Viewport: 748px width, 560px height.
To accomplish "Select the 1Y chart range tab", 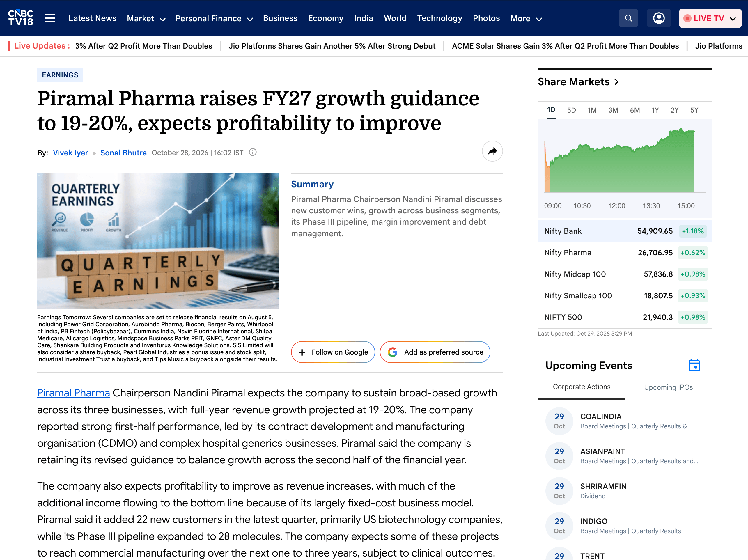I will [655, 110].
